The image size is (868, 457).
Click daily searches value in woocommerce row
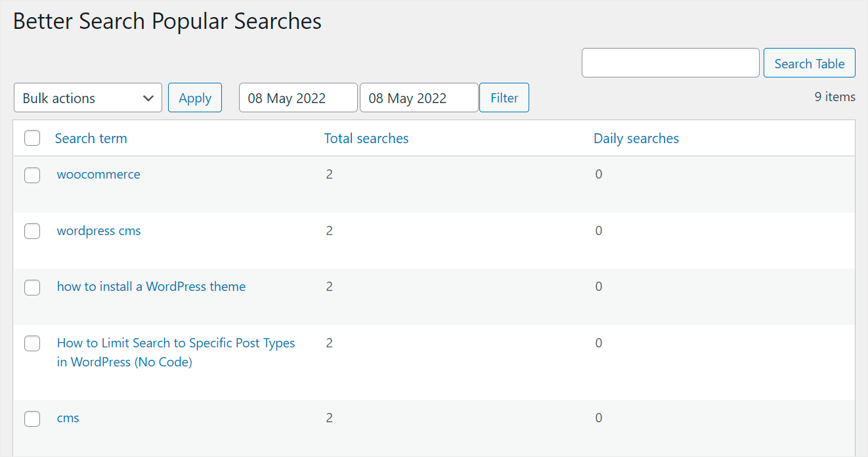599,174
